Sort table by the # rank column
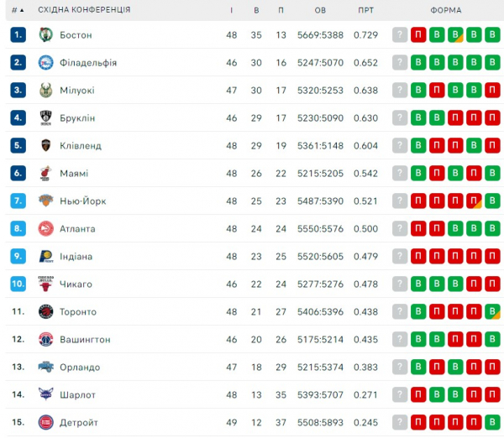 point(17,9)
